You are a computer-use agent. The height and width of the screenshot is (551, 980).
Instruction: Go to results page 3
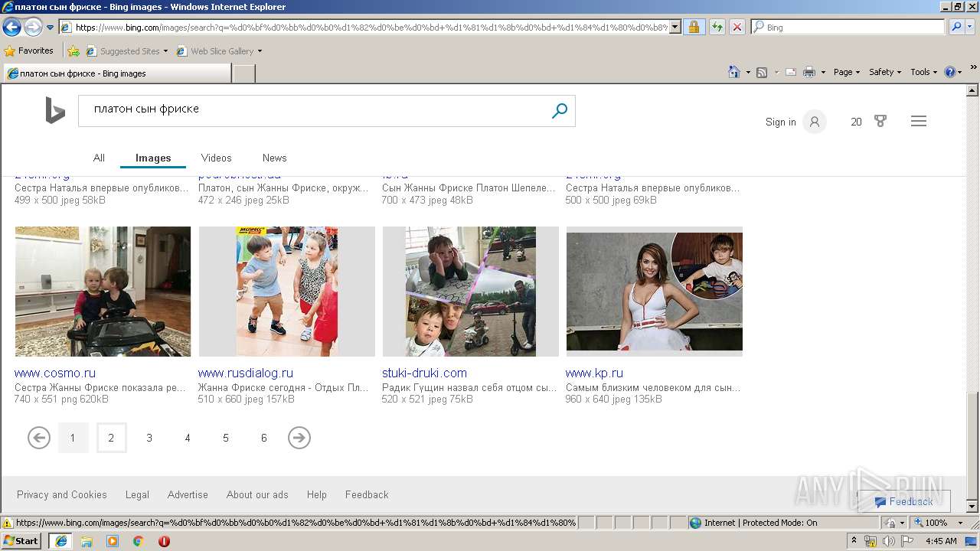pos(149,438)
